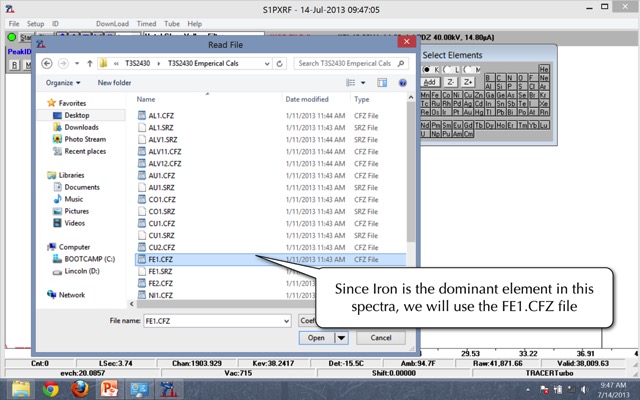640x400 pixels.
Task: Toggle the preview pane icon
Action: 383,83
